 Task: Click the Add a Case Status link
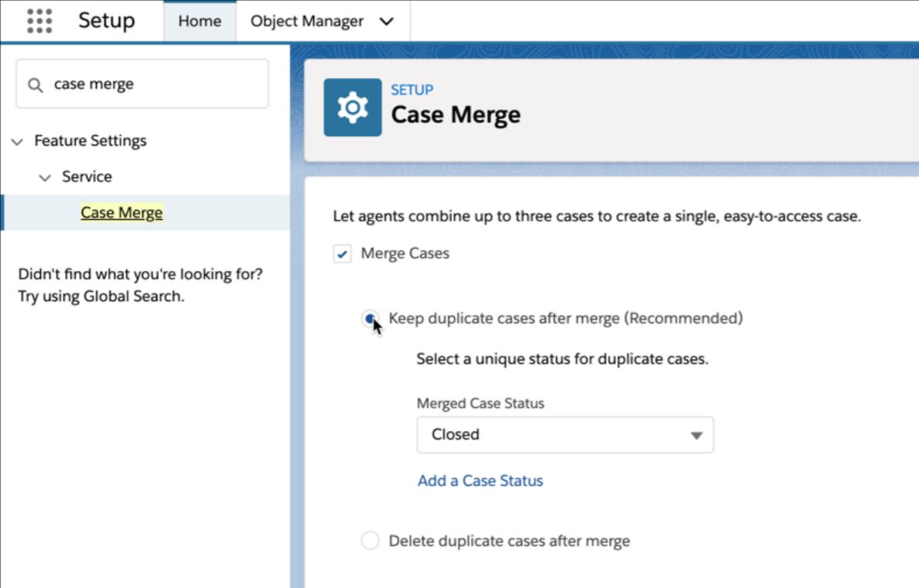point(480,480)
